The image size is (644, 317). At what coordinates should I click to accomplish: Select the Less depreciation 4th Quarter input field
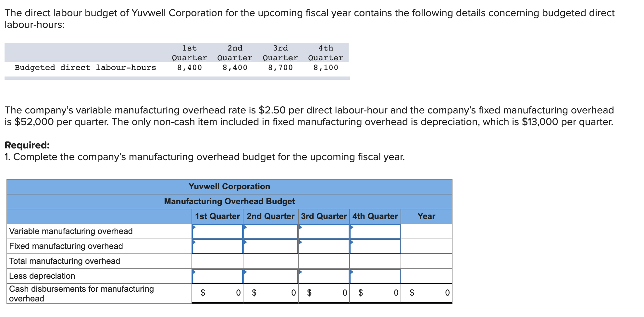point(375,276)
